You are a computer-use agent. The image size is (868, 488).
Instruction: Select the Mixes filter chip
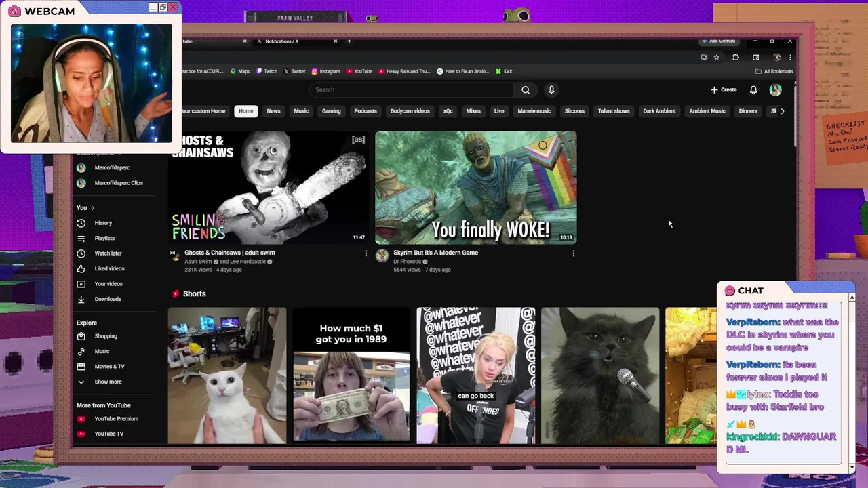coord(473,111)
